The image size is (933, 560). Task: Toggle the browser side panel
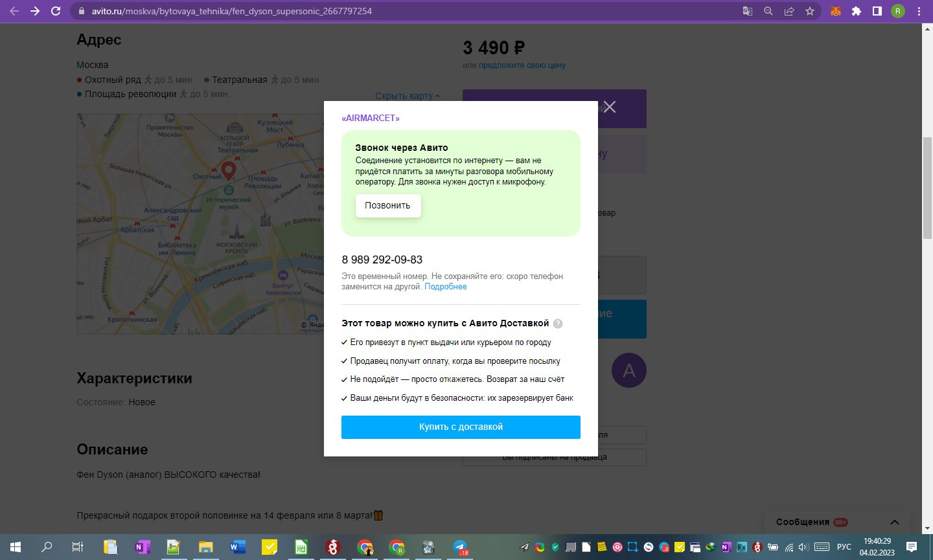pos(877,11)
